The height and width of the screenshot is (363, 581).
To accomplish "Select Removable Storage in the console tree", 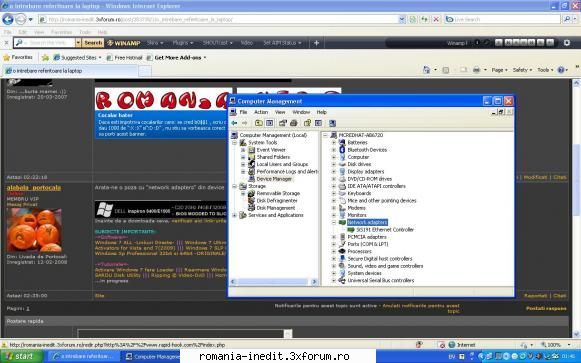I will coord(278,193).
